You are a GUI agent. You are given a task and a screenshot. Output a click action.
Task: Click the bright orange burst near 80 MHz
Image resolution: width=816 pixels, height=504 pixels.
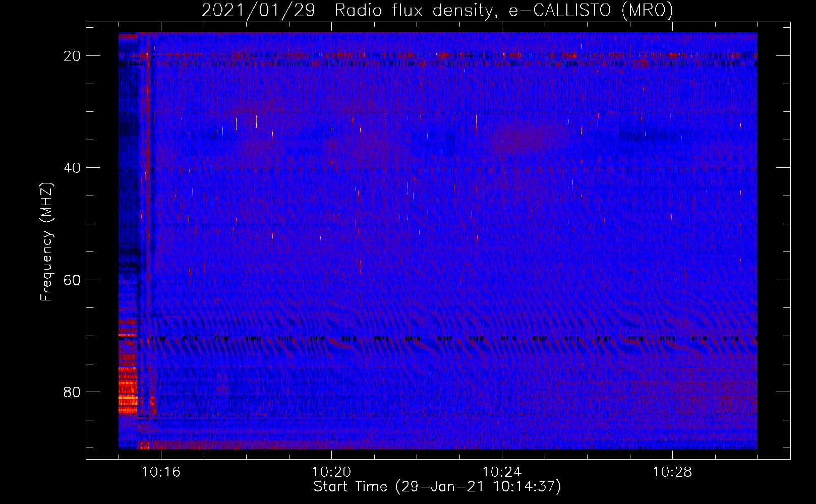[128, 391]
